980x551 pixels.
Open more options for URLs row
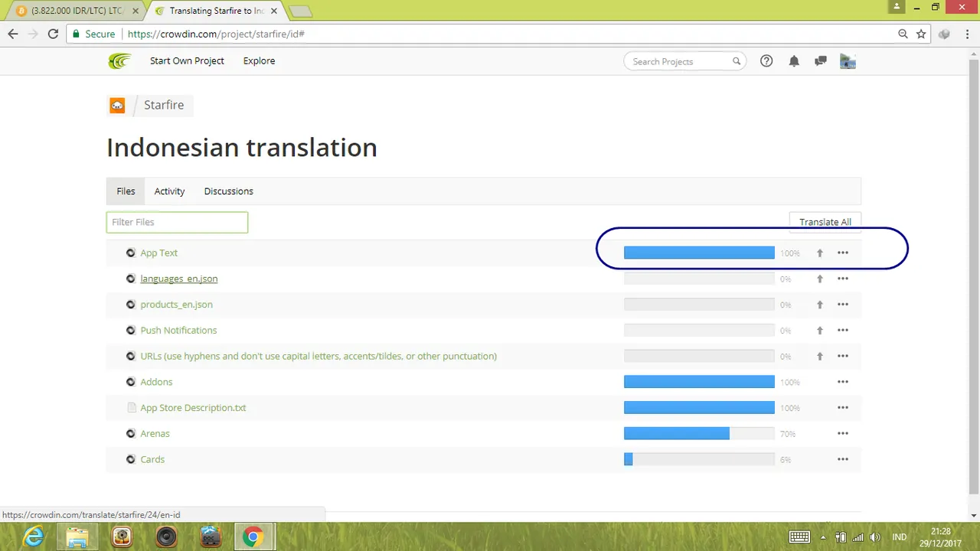[843, 356]
